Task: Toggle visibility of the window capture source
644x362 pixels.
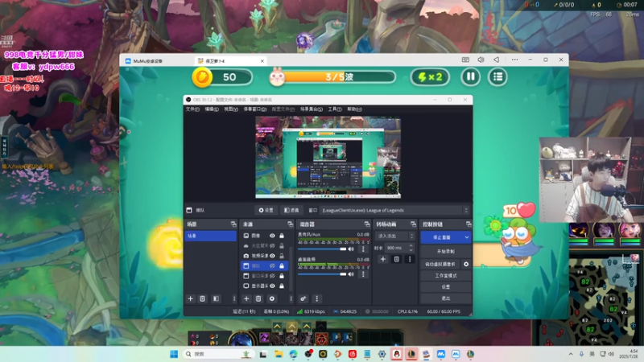Action: pyautogui.click(x=272, y=276)
